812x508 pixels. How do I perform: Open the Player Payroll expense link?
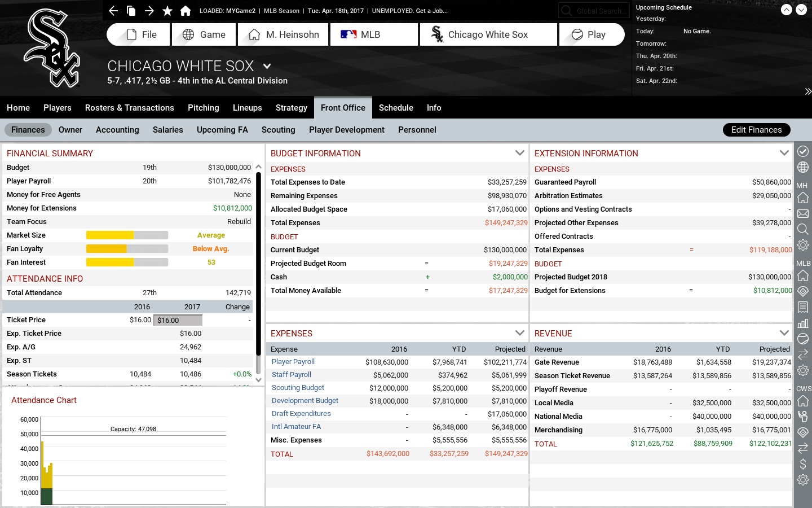tap(293, 362)
